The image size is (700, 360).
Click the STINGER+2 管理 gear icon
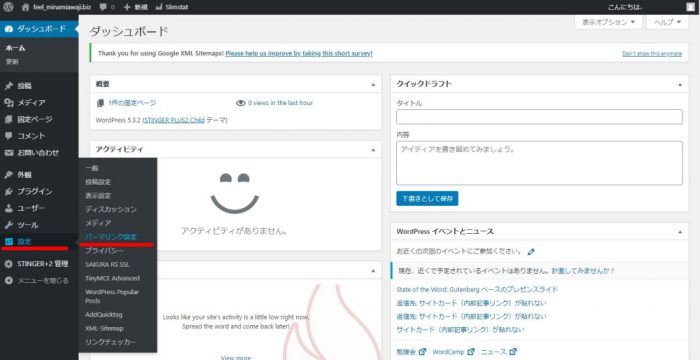coord(8,264)
